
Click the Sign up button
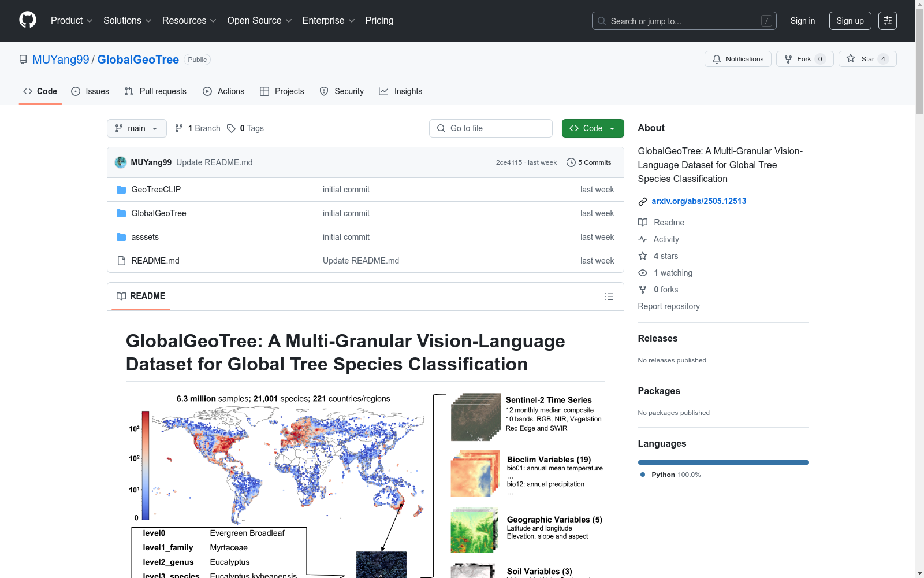point(850,21)
